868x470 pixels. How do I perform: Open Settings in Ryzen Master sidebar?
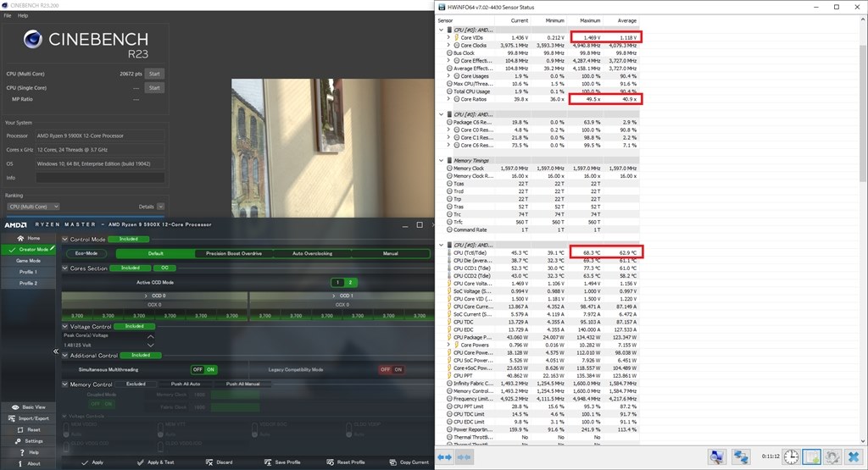point(28,441)
